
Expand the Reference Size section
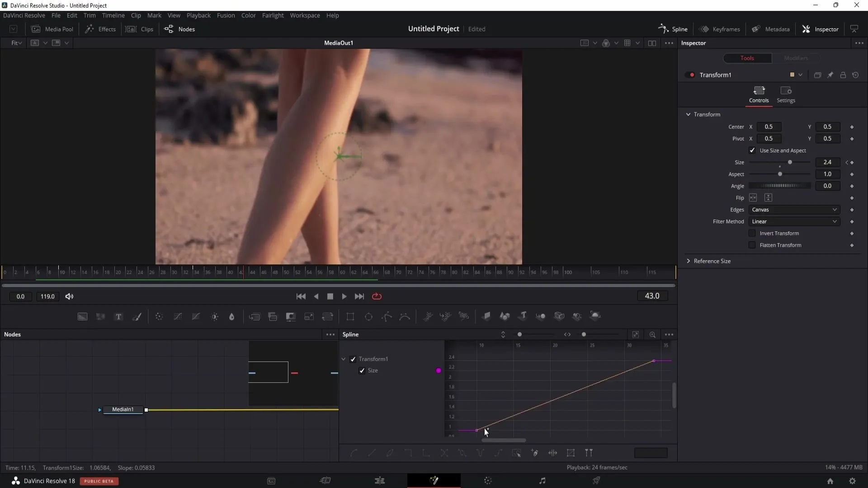tap(688, 261)
